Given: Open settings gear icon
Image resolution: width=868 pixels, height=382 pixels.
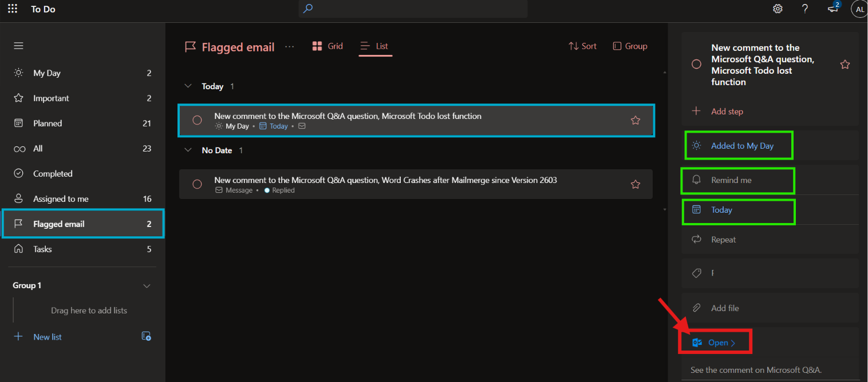Looking at the screenshot, I should point(778,9).
